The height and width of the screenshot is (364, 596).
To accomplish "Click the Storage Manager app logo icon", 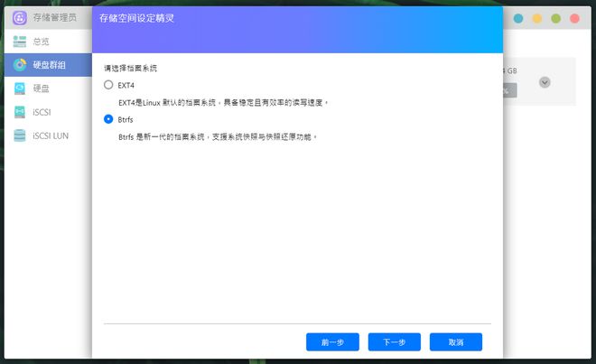I will pos(19,17).
